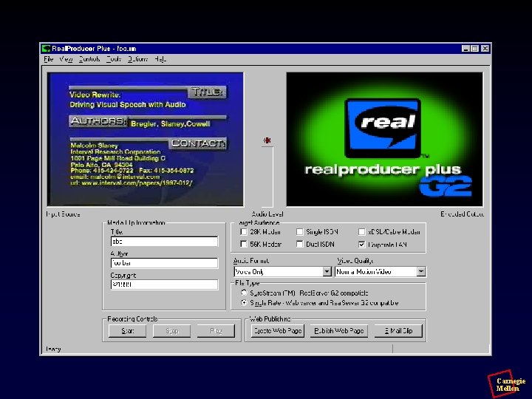Click the Play button

point(216,331)
